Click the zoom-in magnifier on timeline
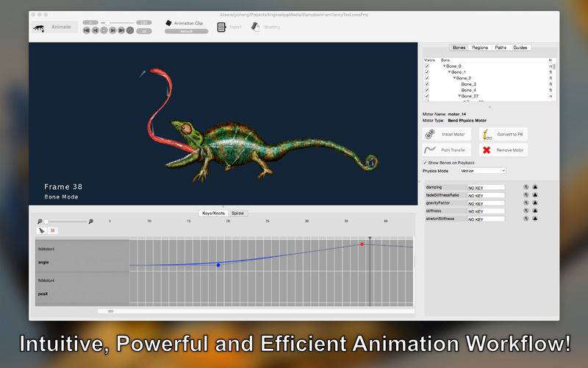The width and height of the screenshot is (588, 368). click(91, 221)
